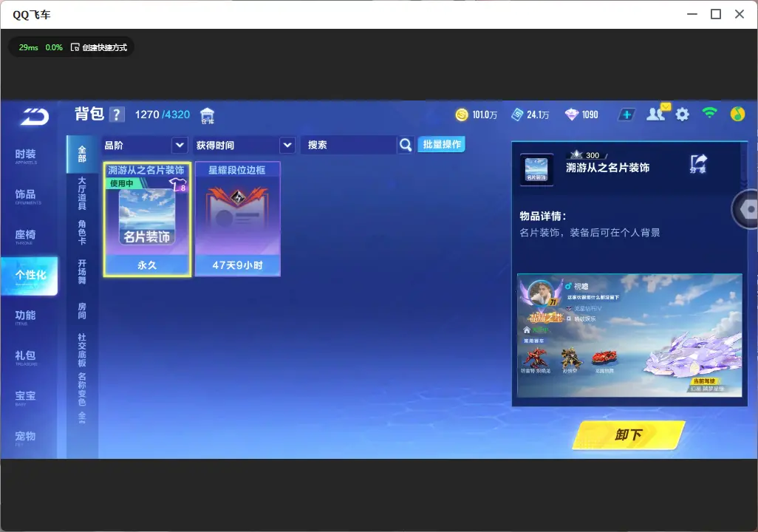
Task: Select the 全部 subcategory tab
Action: pos(82,154)
